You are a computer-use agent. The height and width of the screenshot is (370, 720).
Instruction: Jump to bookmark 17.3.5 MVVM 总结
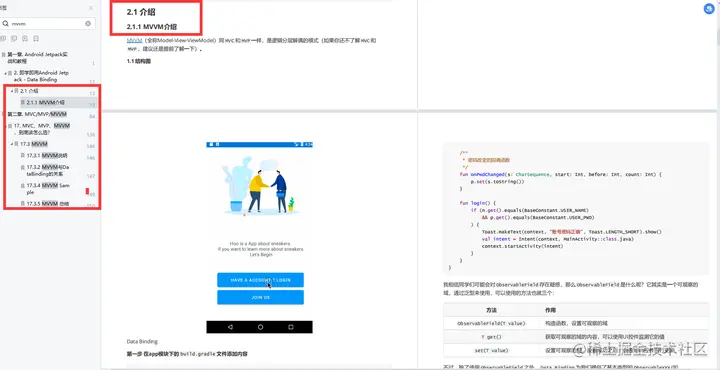[48, 203]
